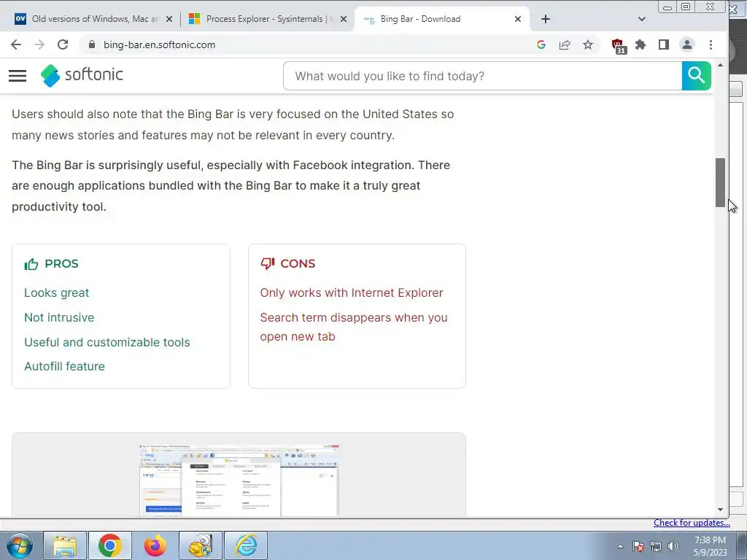Click the CONS thumbs-down icon
This screenshot has width=747, height=560.
pos(268,263)
